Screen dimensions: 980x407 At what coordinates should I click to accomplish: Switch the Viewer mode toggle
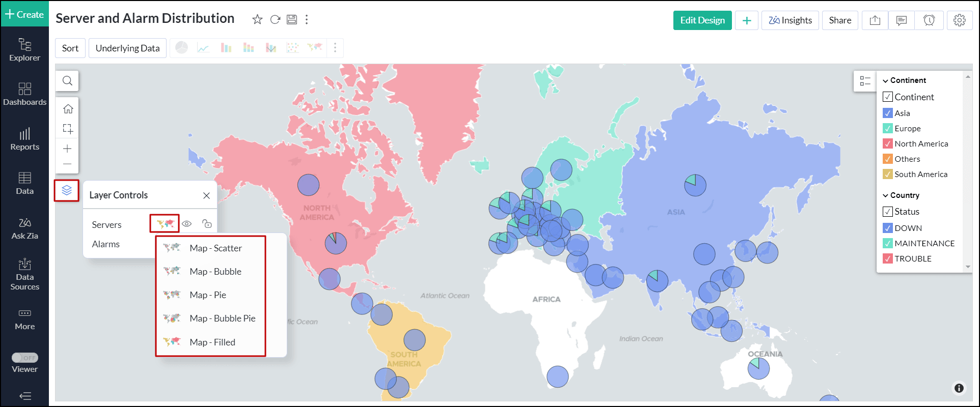[25, 358]
